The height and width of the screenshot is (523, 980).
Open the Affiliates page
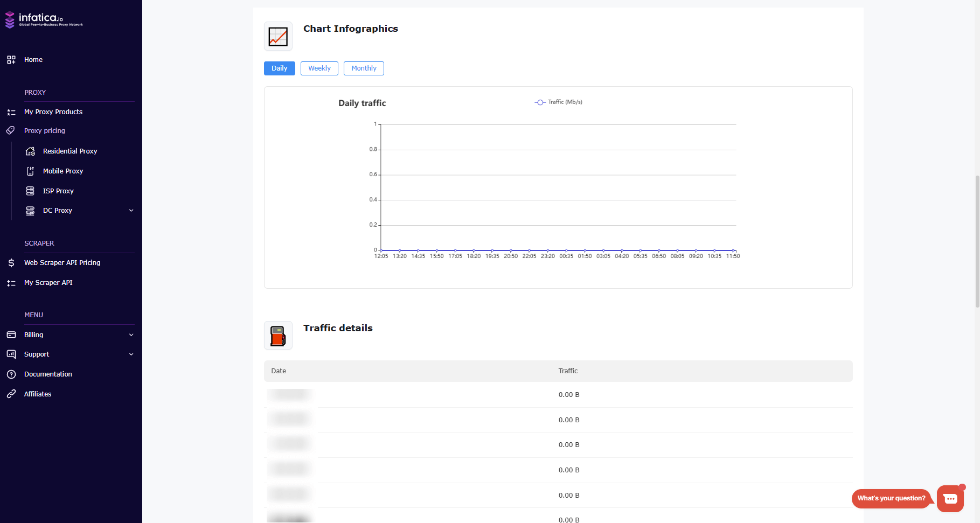pos(38,394)
